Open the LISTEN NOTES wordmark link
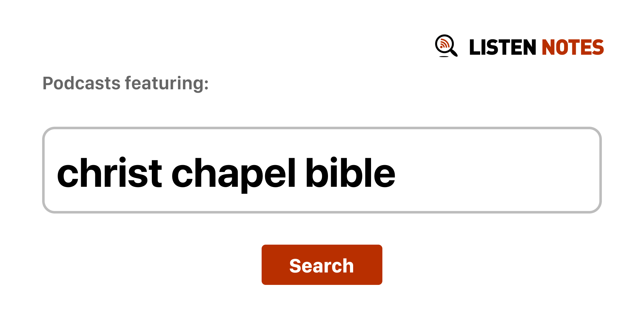The width and height of the screenshot is (644, 322). [x=536, y=47]
